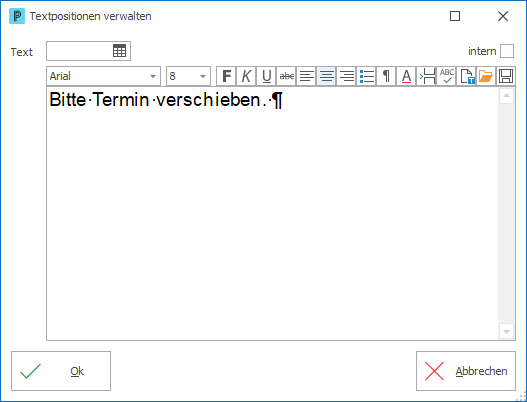This screenshot has height=402, width=527.
Task: Maximize the Textpositionen verwalten window
Action: [x=455, y=16]
